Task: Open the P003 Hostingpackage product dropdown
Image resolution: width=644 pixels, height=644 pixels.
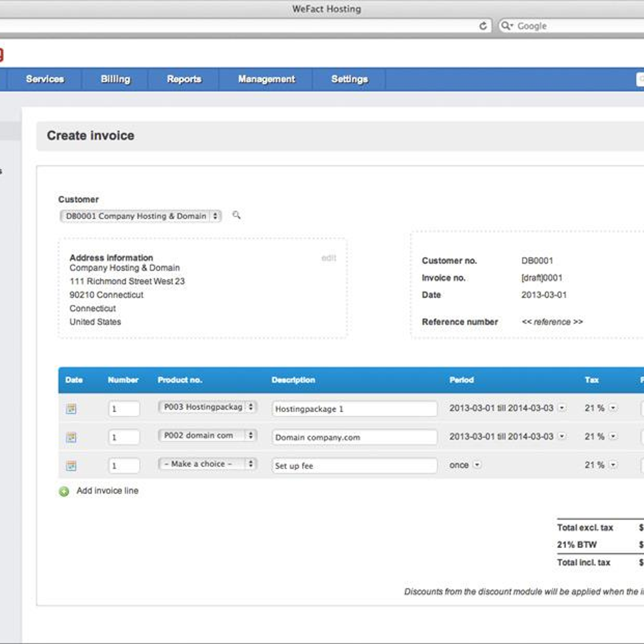Action: (207, 407)
